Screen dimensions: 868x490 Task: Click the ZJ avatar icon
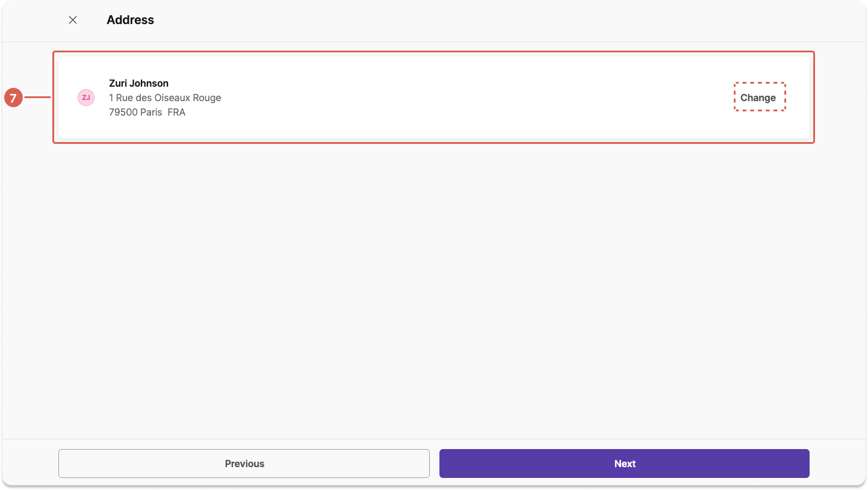point(86,98)
